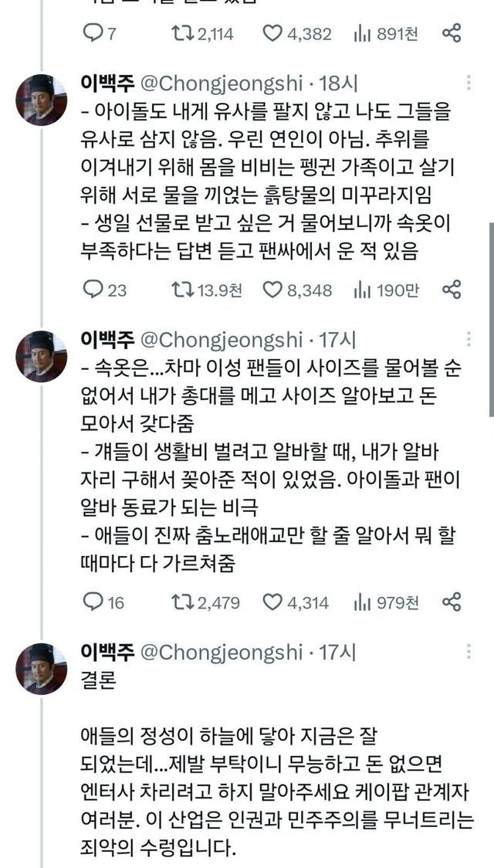This screenshot has height=868, width=494.
Task: Retweet the post with 2,479 retweets
Action: pyautogui.click(x=182, y=602)
